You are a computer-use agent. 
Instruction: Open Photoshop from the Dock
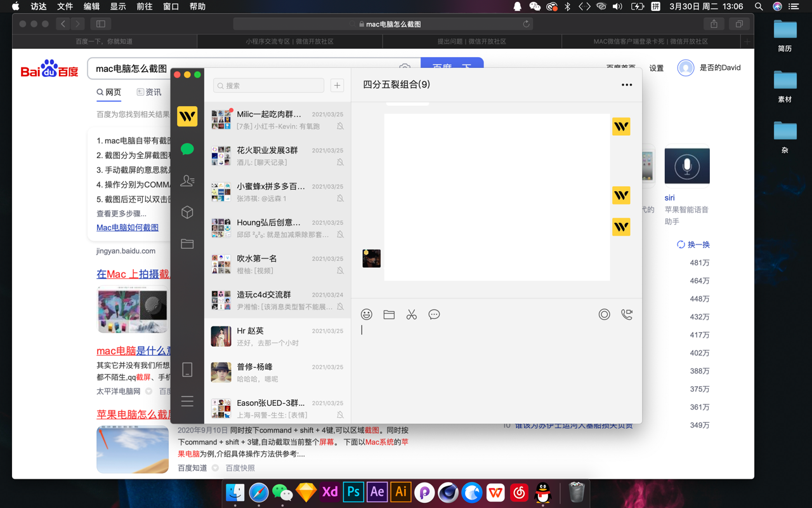coord(353,492)
